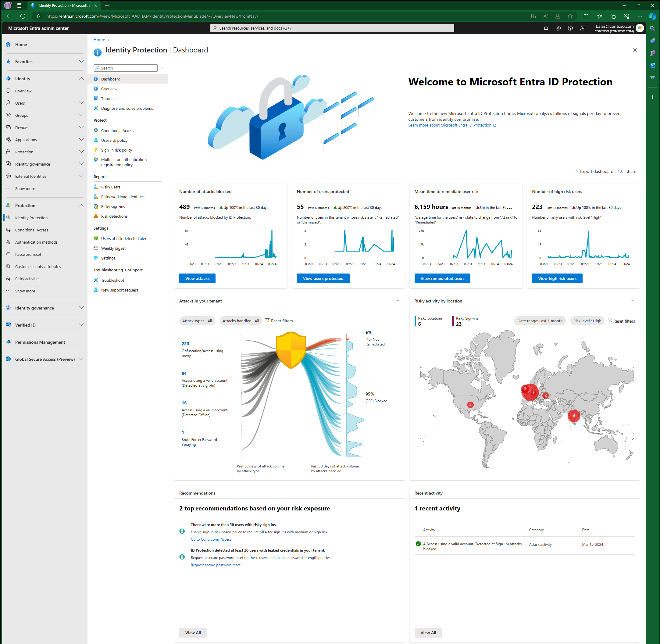Image resolution: width=660 pixels, height=644 pixels.
Task: Open Identity Protection in the Protection sidebar
Action: pyautogui.click(x=31, y=217)
